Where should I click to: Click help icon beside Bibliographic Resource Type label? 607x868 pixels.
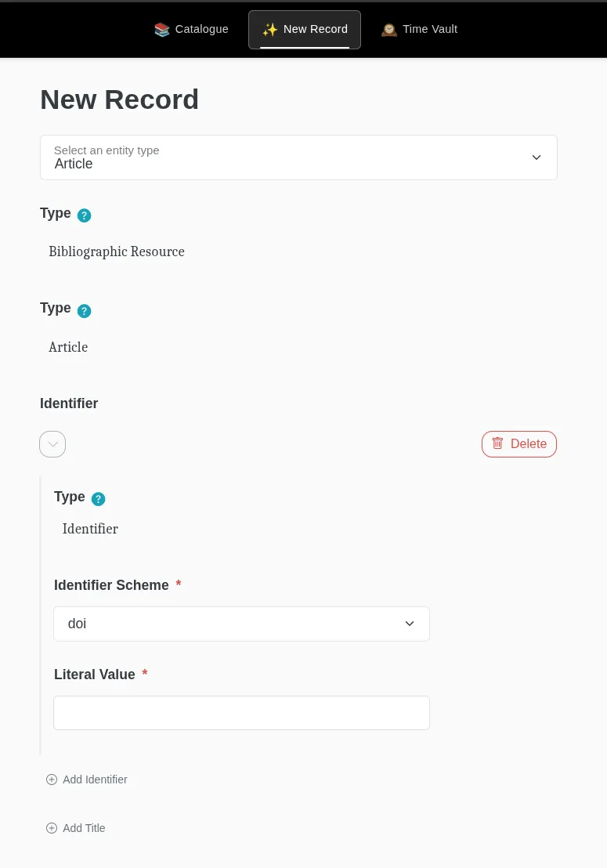pos(85,215)
